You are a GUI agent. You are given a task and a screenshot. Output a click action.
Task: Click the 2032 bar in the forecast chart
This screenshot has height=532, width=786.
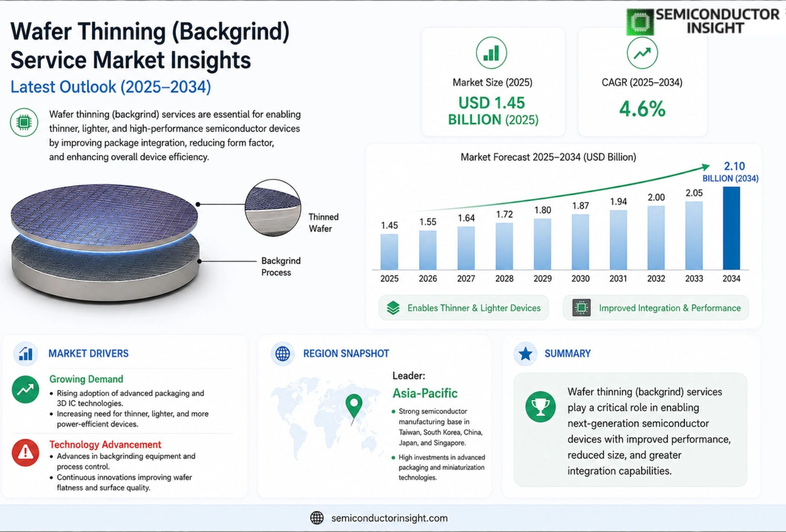click(656, 238)
